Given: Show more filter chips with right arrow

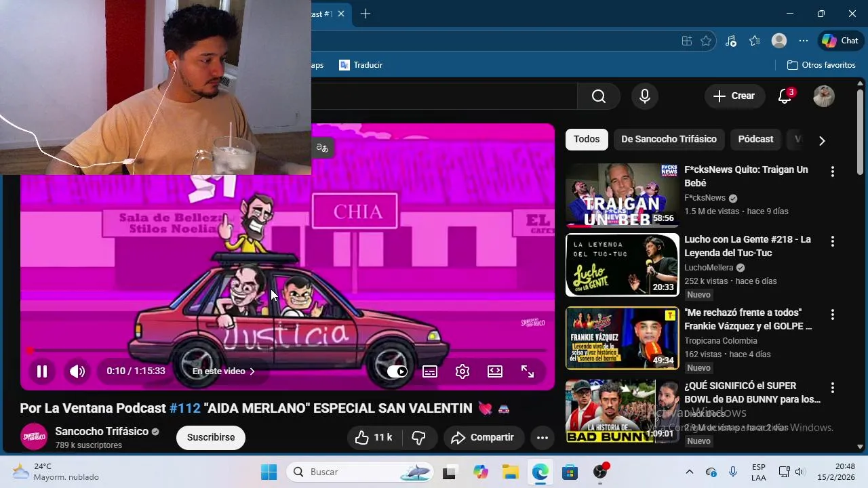Looking at the screenshot, I should pyautogui.click(x=822, y=141).
